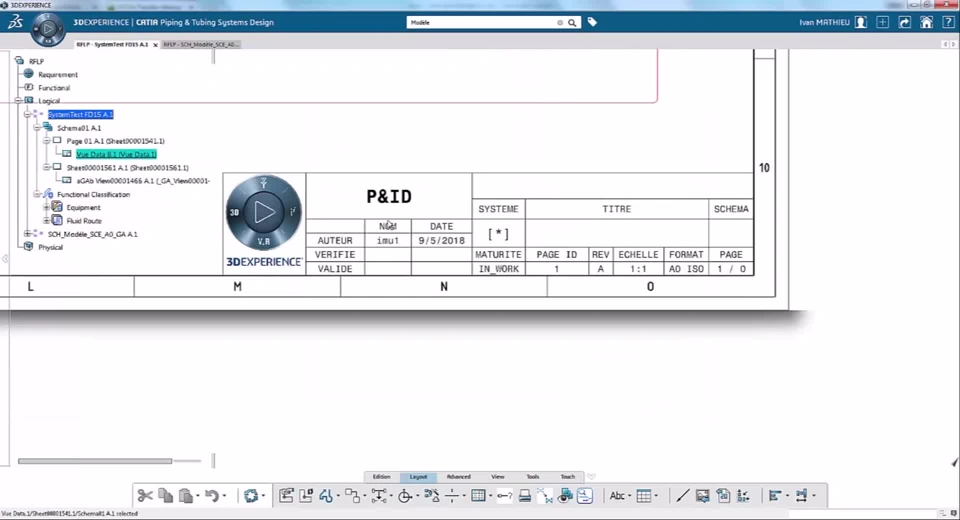The height and width of the screenshot is (520, 960).
Task: Switch to the Tools tab
Action: [533, 477]
